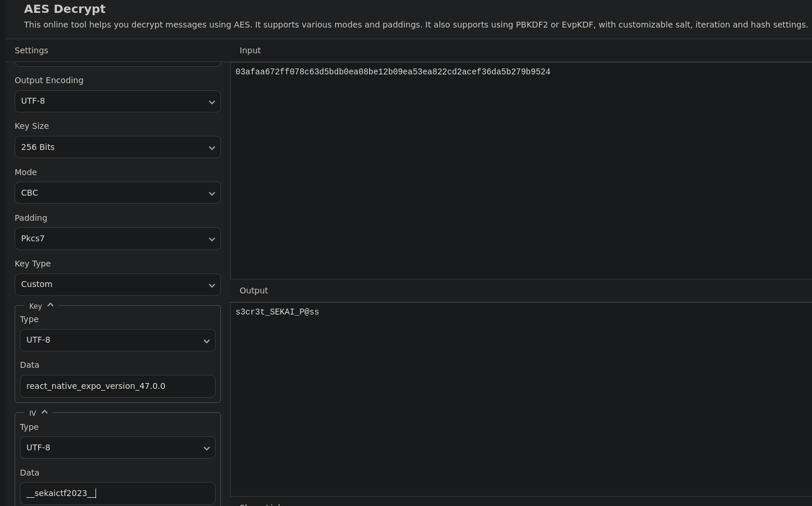Viewport: 812px width, 506px height.
Task: Open the Mode dropdown showing CBC
Action: (x=117, y=193)
